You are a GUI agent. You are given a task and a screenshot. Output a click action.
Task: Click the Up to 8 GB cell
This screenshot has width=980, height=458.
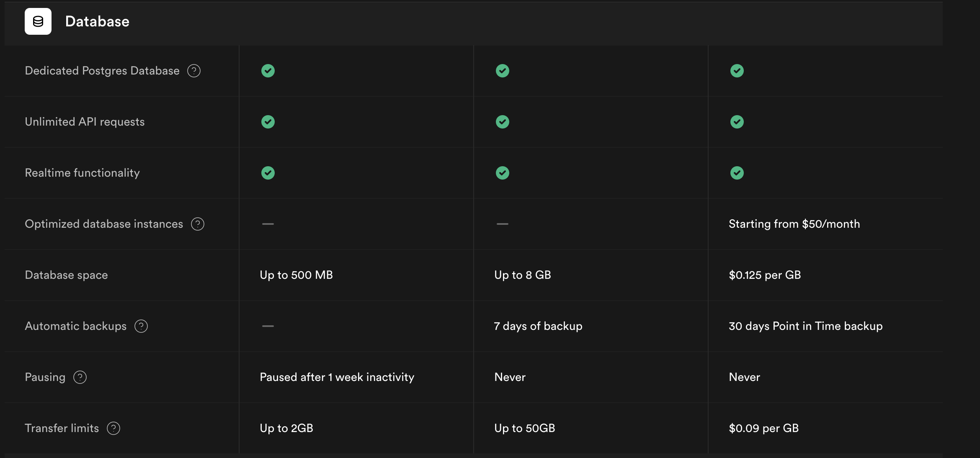[x=523, y=275]
